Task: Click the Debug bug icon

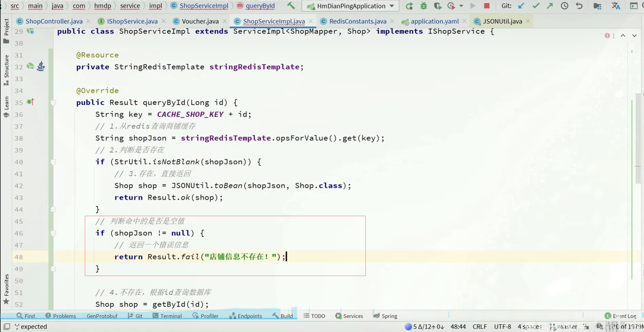Action: click(424, 6)
